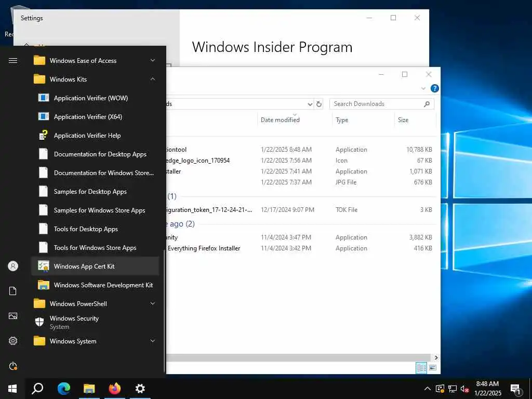The width and height of the screenshot is (532, 399).
Task: Switch Explorer to large thumbnails view
Action: pos(433,368)
